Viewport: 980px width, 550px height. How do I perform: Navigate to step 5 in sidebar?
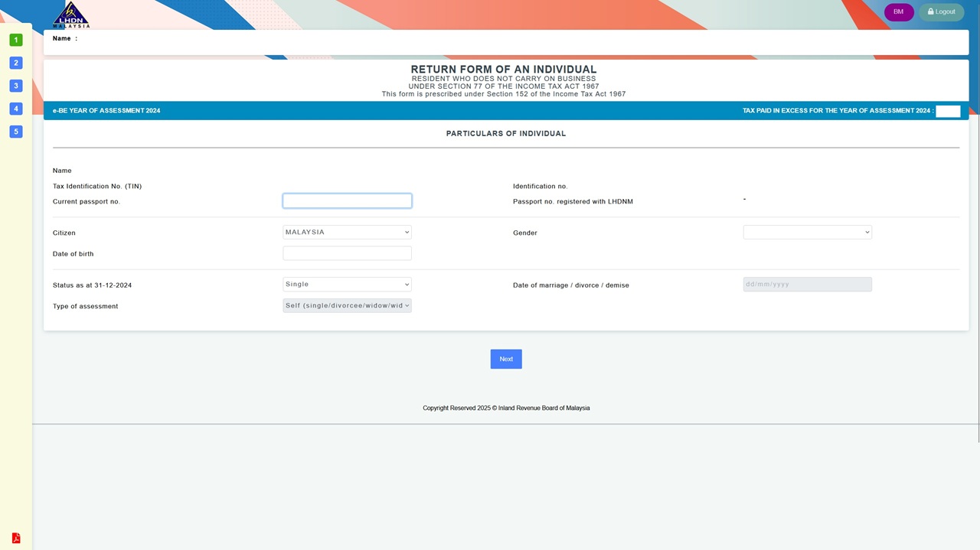click(x=16, y=132)
